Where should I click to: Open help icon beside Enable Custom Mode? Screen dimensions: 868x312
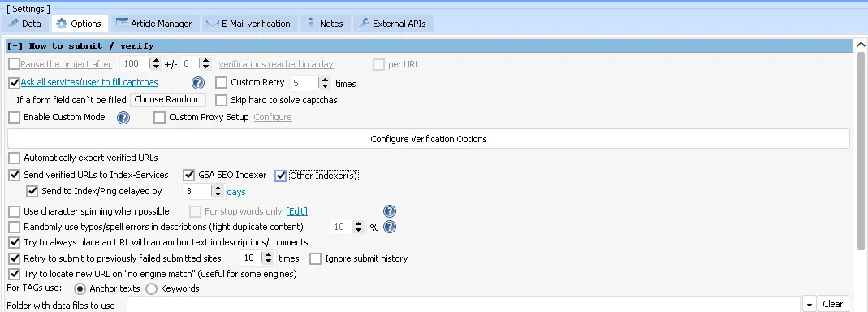(x=123, y=118)
